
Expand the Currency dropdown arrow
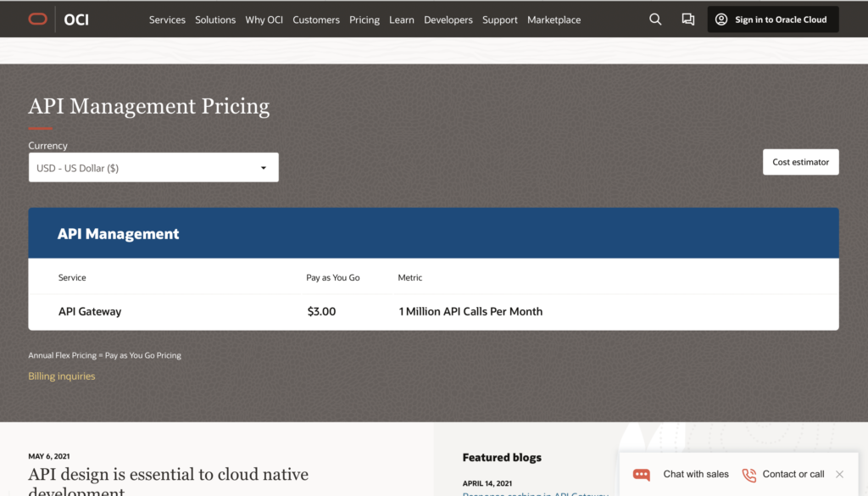point(264,168)
